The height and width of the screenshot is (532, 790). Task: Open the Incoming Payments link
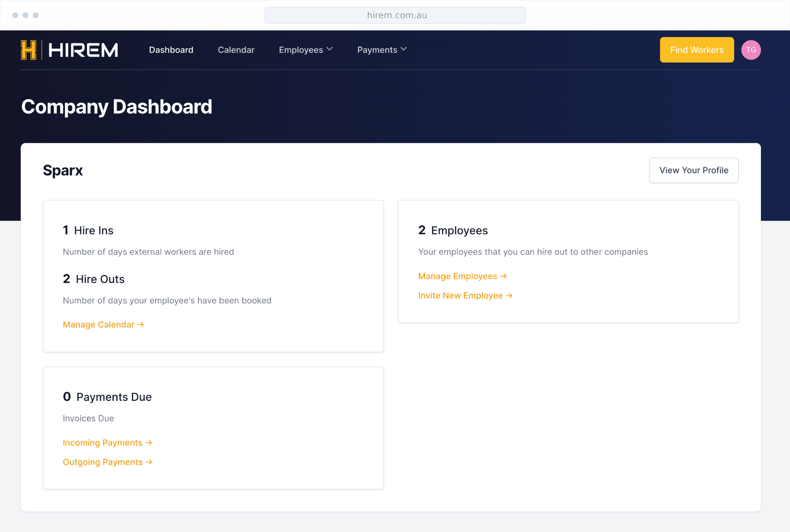point(102,443)
